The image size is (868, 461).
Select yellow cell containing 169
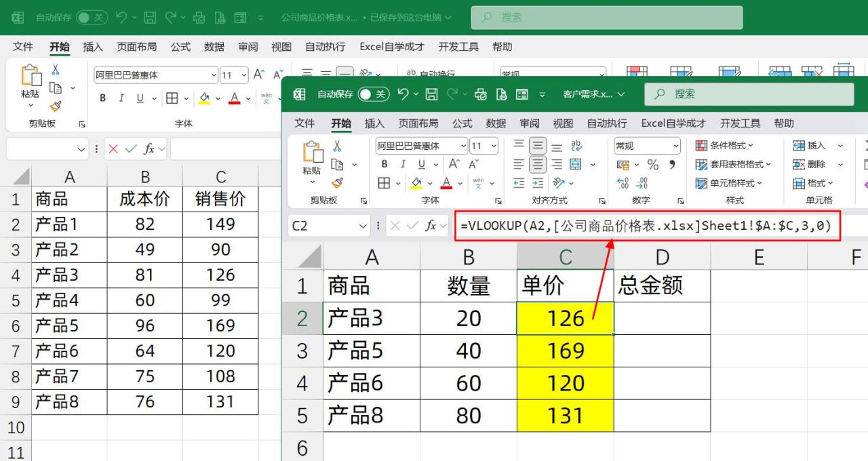pos(566,350)
